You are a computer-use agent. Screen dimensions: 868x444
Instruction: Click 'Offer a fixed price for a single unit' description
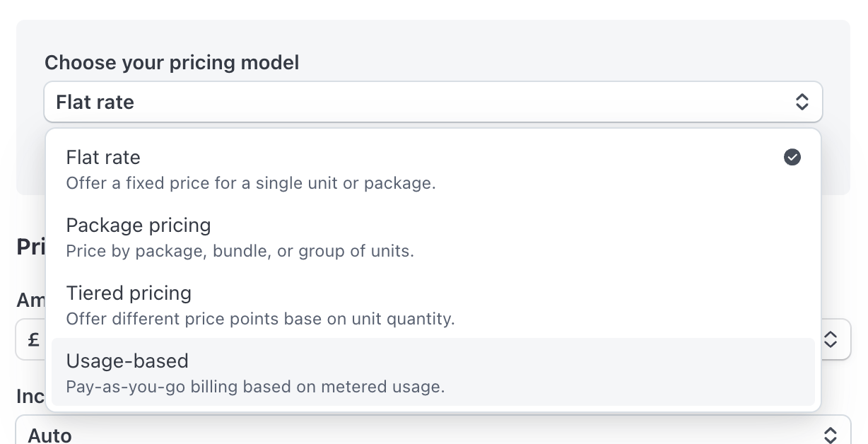coord(250,183)
